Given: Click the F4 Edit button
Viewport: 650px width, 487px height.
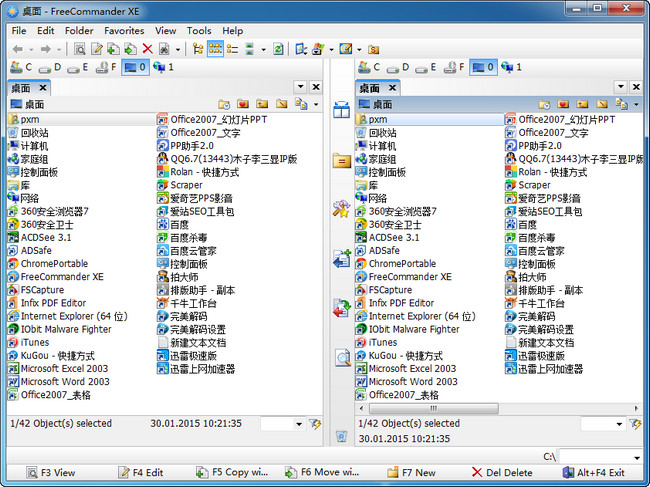Looking at the screenshot, I should pyautogui.click(x=141, y=472).
